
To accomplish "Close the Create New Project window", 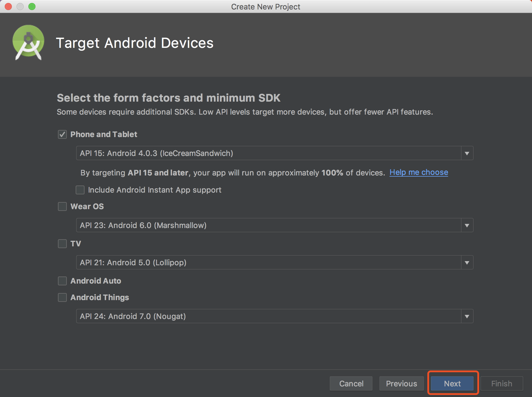I will pyautogui.click(x=8, y=6).
